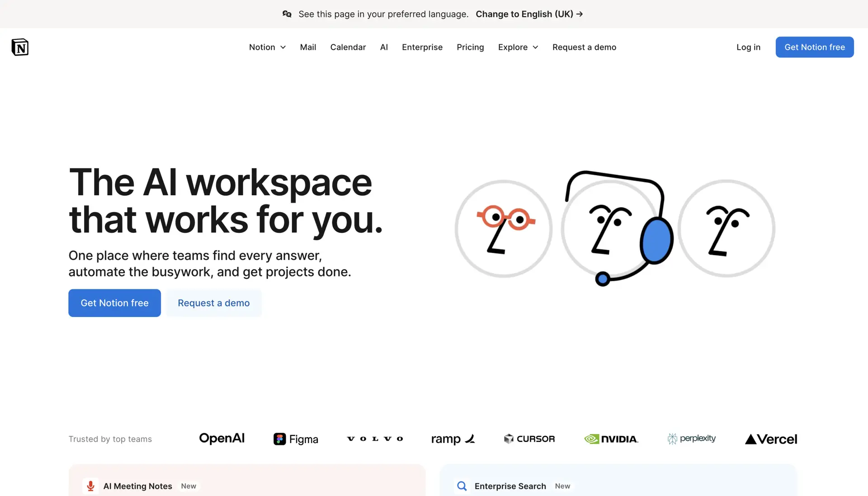Click Get Notion free in header

814,47
